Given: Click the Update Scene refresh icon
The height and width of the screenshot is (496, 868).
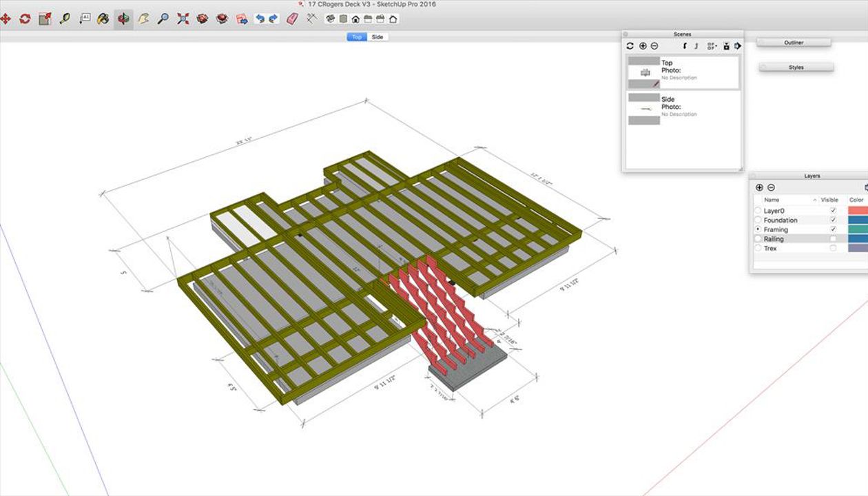Looking at the screenshot, I should (630, 46).
